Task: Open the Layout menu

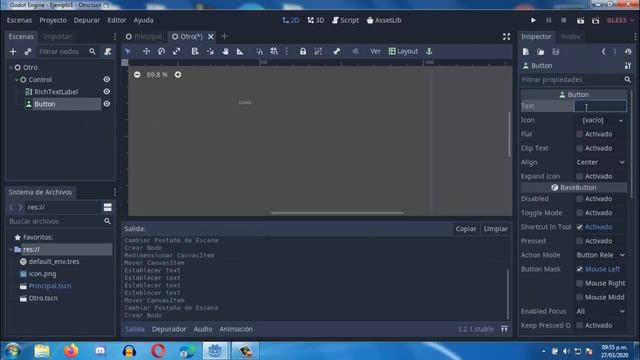Action: tap(403, 51)
